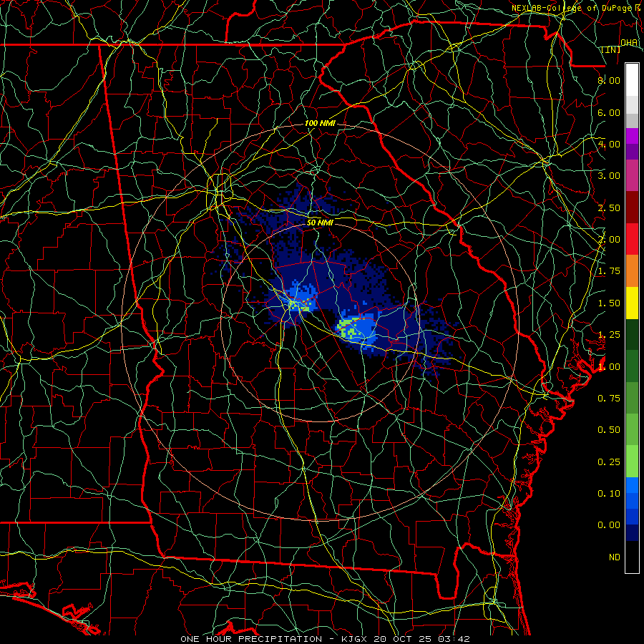Image resolution: width=644 pixels, height=644 pixels.
Task: Click the 0.75 scale label
Action: coord(609,399)
